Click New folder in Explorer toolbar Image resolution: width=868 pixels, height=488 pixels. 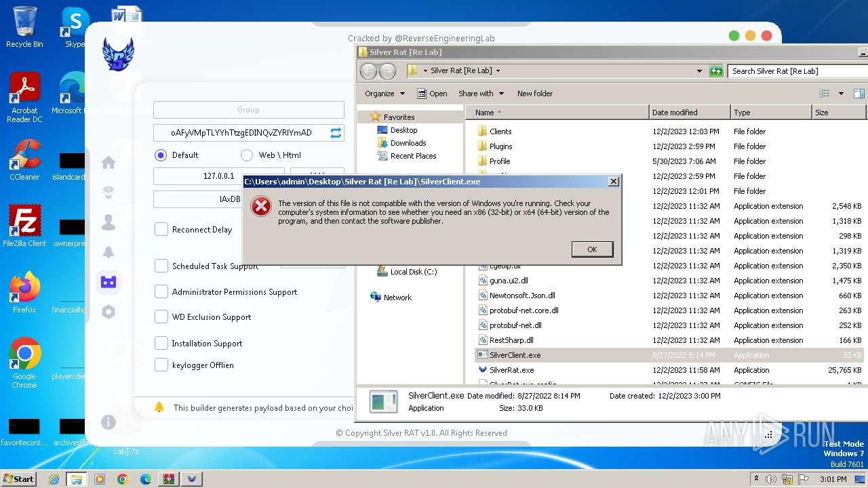pyautogui.click(x=535, y=94)
